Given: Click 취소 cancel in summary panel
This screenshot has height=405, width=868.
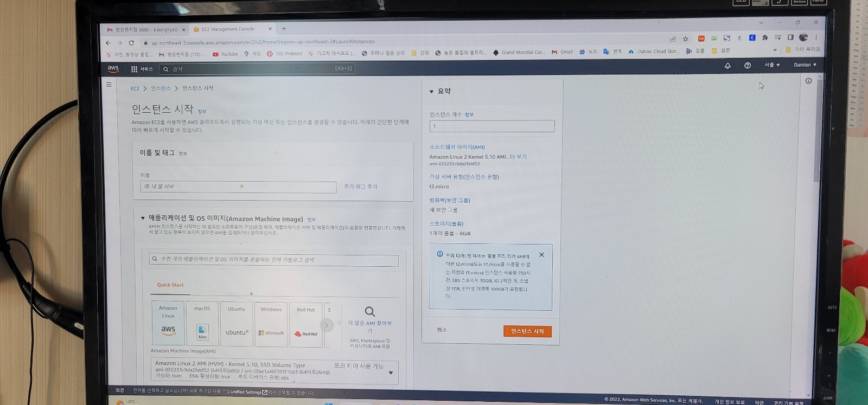Looking at the screenshot, I should pyautogui.click(x=442, y=330).
